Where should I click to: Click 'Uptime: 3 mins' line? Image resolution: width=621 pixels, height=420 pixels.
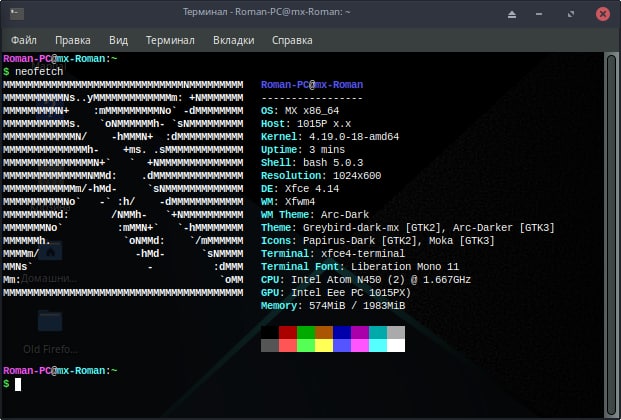tap(303, 150)
